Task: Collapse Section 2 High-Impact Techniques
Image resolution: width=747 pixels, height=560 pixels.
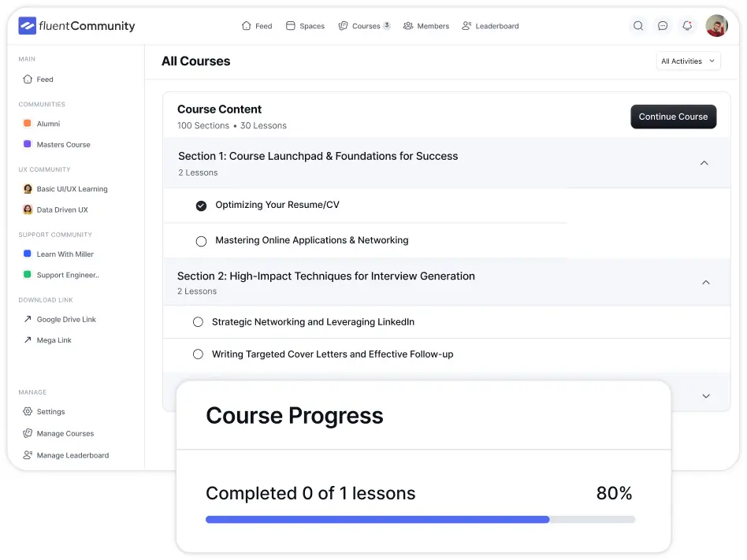Action: [x=705, y=281]
